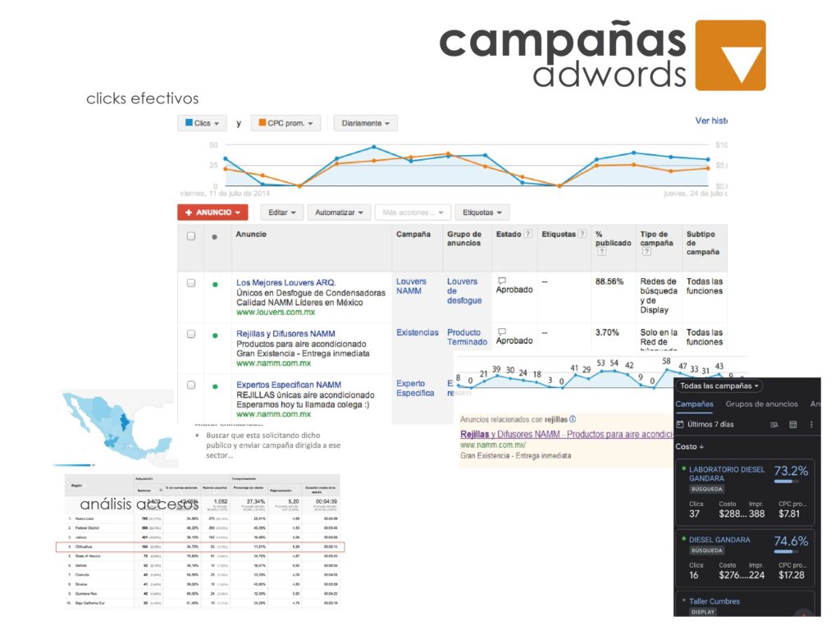Open help for Tipo de campaña column
The height and width of the screenshot is (630, 840).
pos(646,251)
